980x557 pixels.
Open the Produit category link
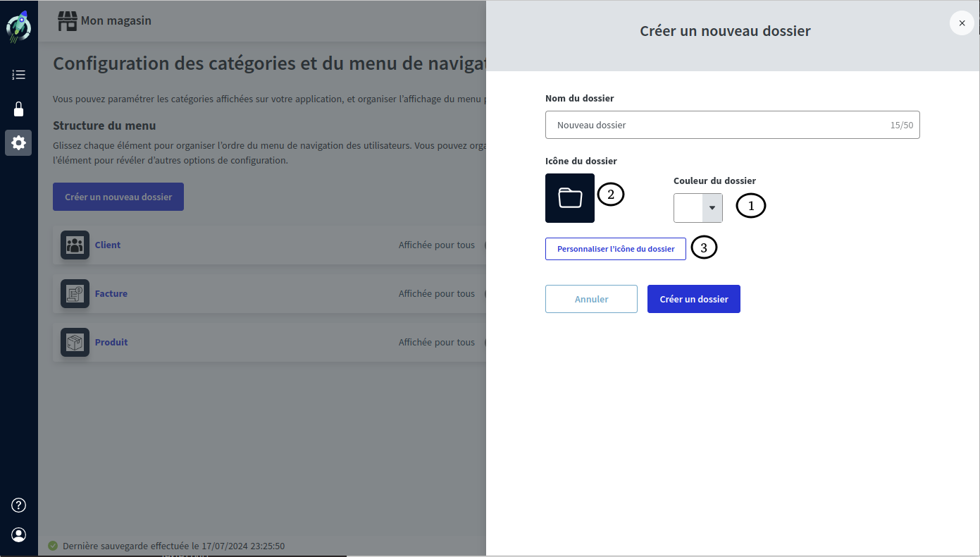point(111,343)
